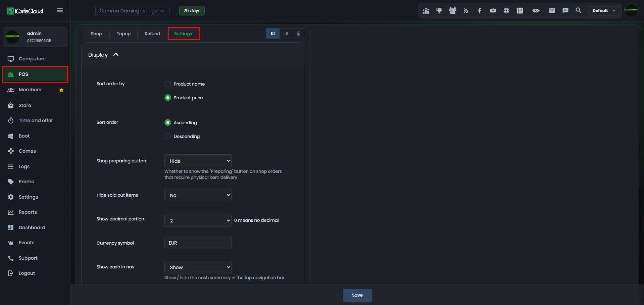
Task: Click the envelope mail icon
Action: (552, 11)
